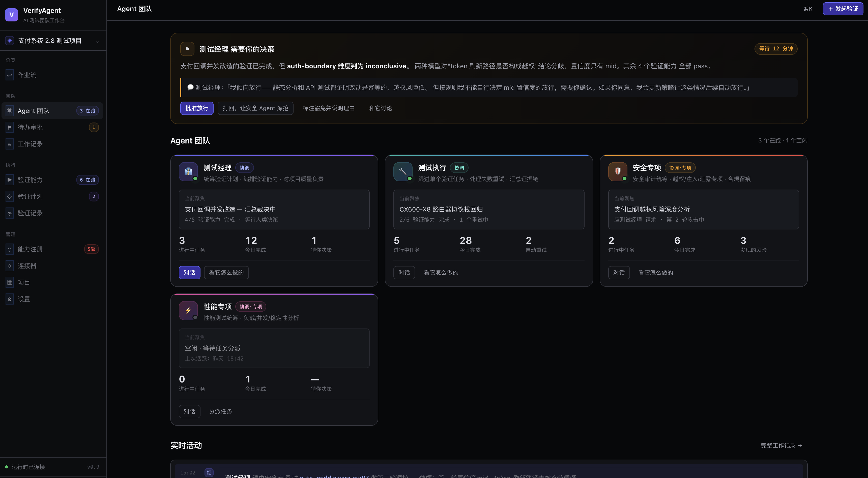Open 作业流 in the sidebar
The height and width of the screenshot is (478, 868).
coord(52,75)
